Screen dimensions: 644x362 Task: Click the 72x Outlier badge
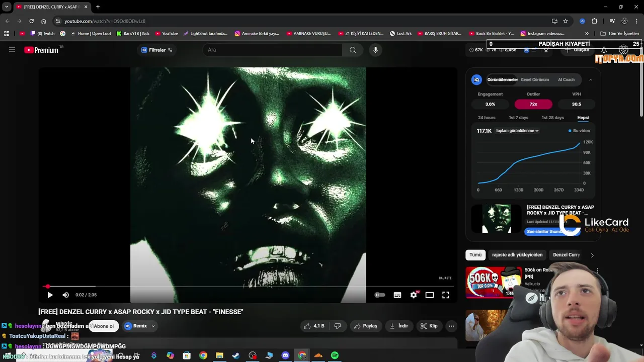533,104
